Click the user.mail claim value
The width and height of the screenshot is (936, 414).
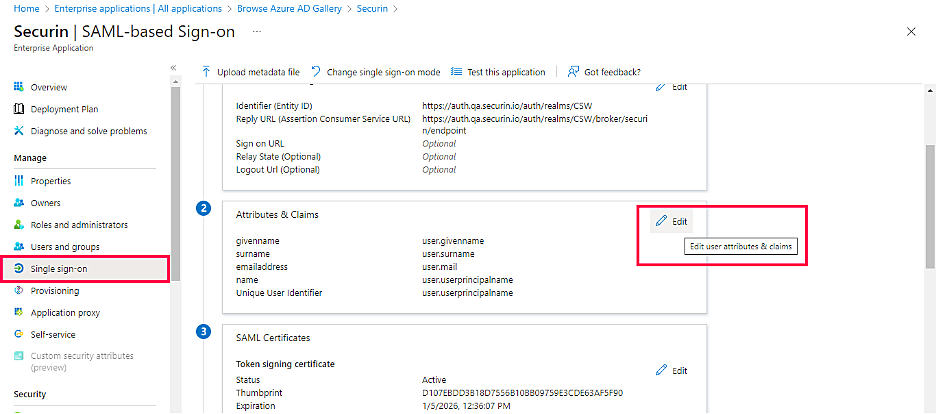click(440, 267)
